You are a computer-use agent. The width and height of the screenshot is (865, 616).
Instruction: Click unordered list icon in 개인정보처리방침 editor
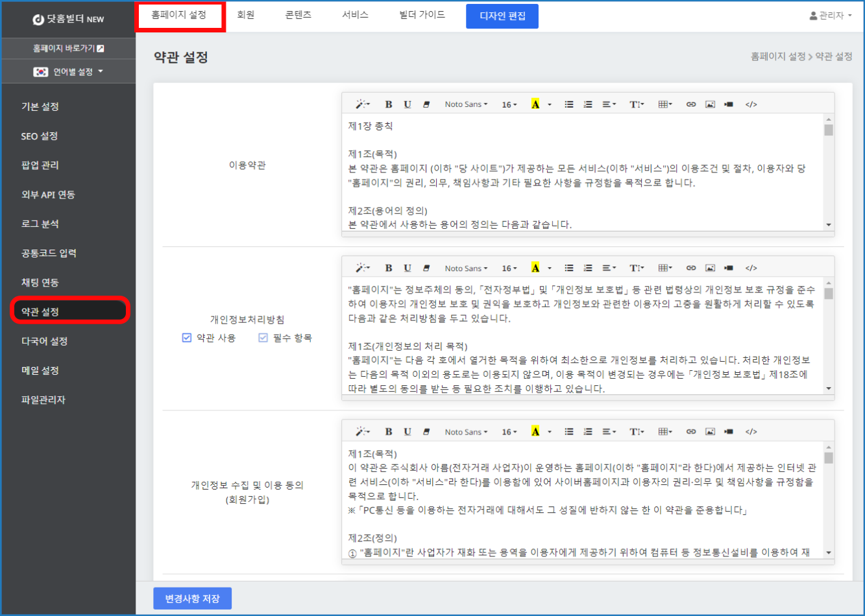pos(569,268)
